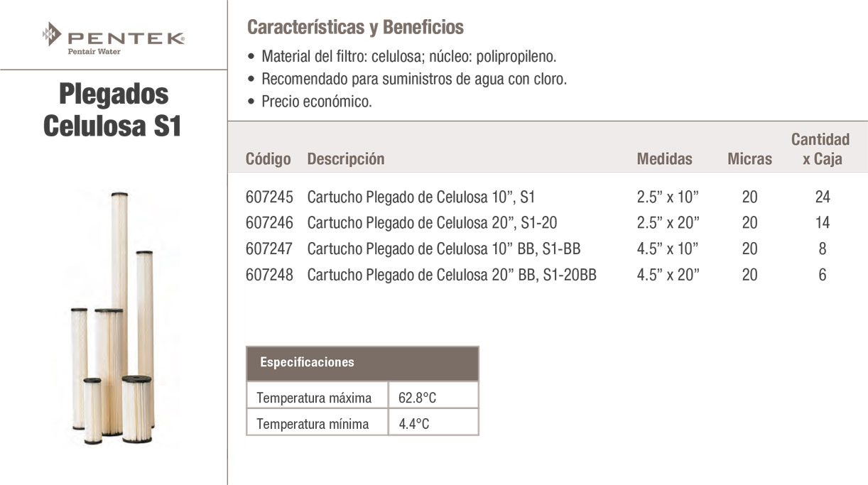
Task: Select product code 607247
Action: coord(269,249)
